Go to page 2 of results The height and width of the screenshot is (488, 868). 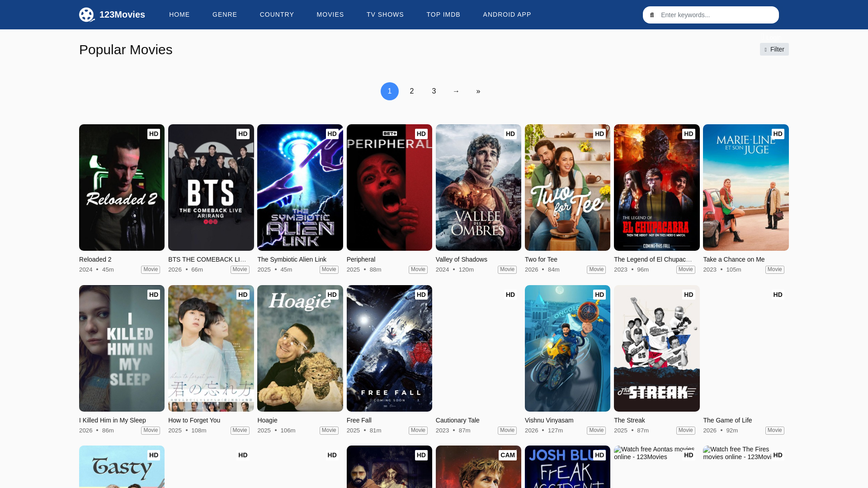point(412,91)
